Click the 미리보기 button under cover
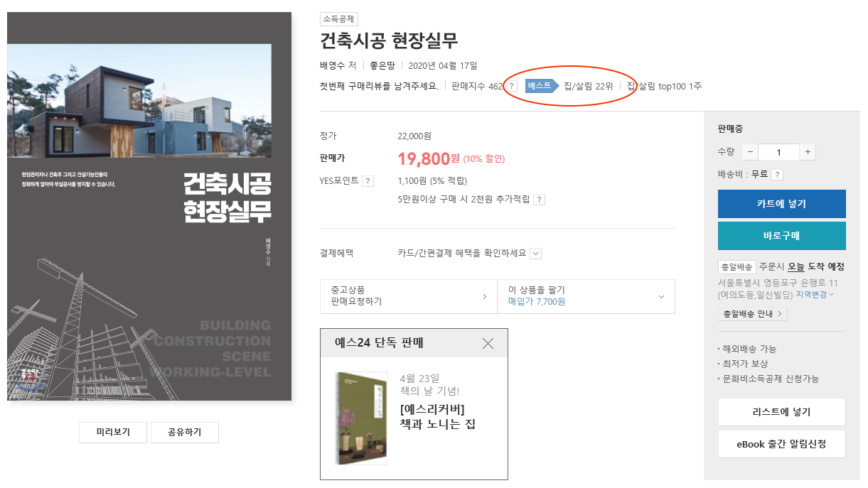 point(113,432)
